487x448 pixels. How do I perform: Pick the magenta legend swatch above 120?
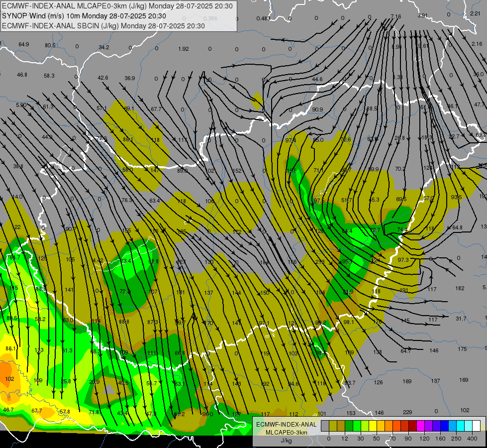421,426
